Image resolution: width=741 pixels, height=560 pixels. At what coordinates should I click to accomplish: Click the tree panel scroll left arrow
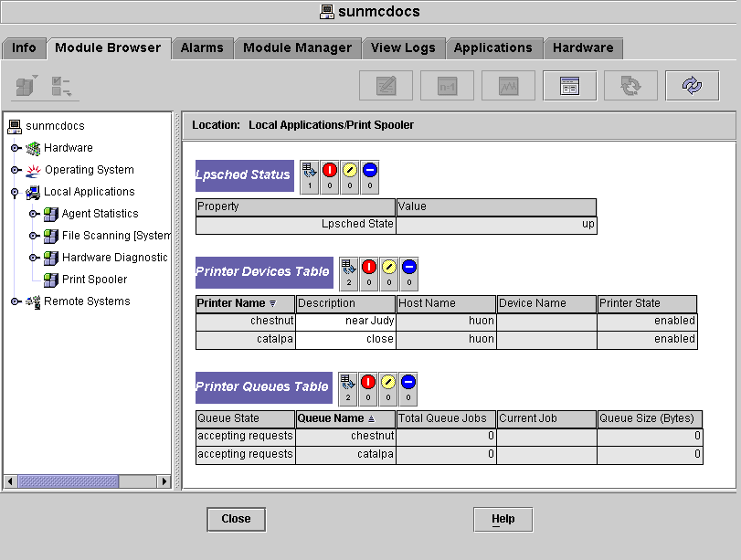tap(10, 481)
